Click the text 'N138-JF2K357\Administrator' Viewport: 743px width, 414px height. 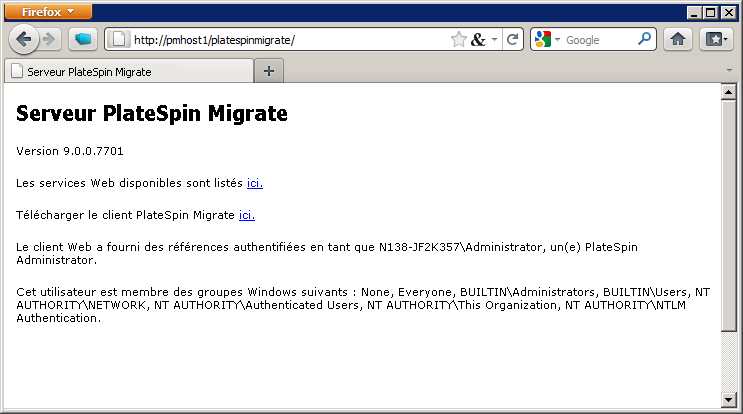[x=461, y=247]
